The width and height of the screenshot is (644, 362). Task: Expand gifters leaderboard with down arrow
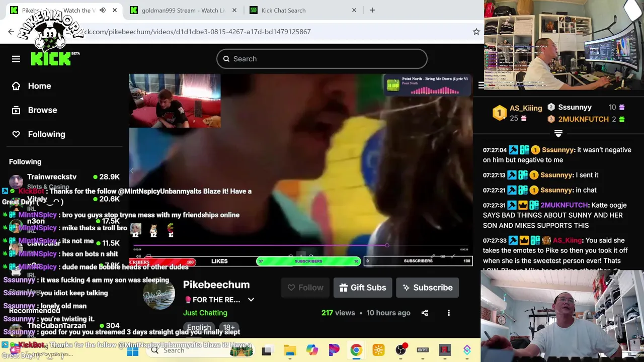click(x=558, y=133)
